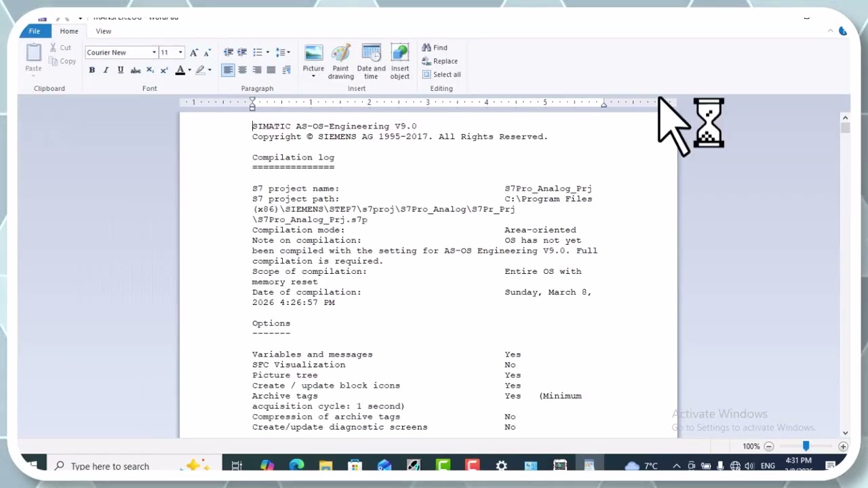Insert a Paint drawing
868x488 pixels.
tap(340, 62)
